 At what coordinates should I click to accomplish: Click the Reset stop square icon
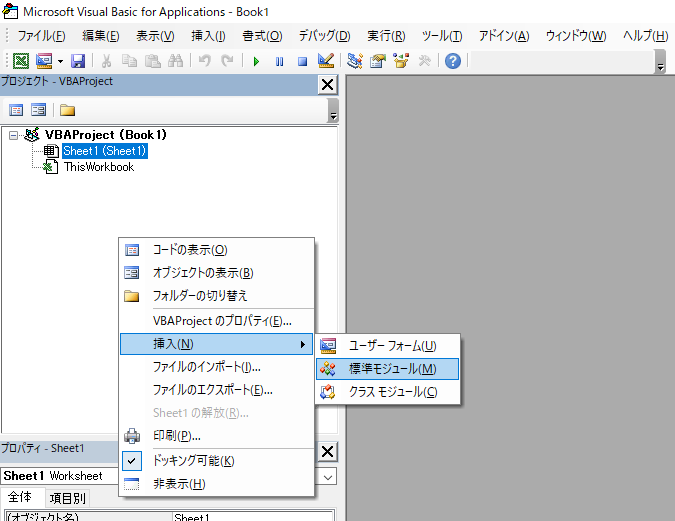coord(303,62)
